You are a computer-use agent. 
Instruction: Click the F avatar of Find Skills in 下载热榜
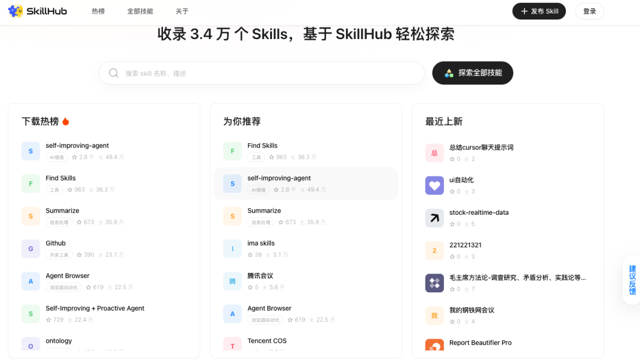coord(31,183)
